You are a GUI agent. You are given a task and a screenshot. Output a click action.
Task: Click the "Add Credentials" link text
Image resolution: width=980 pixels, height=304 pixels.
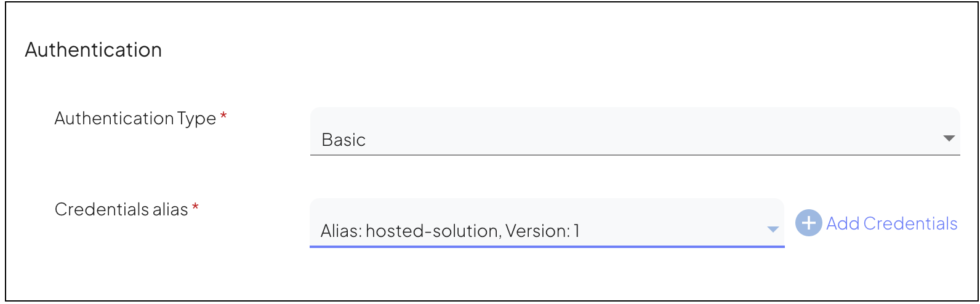coord(891,223)
